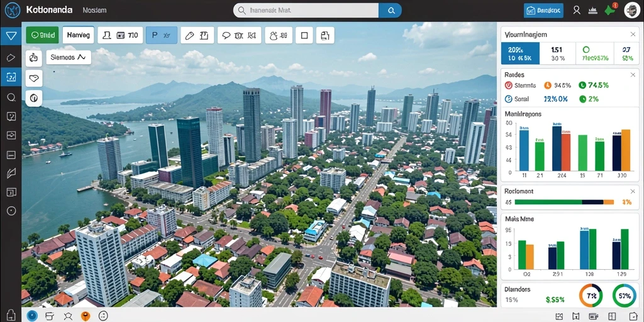Click the 710 counter in toolbar

[x=133, y=35]
